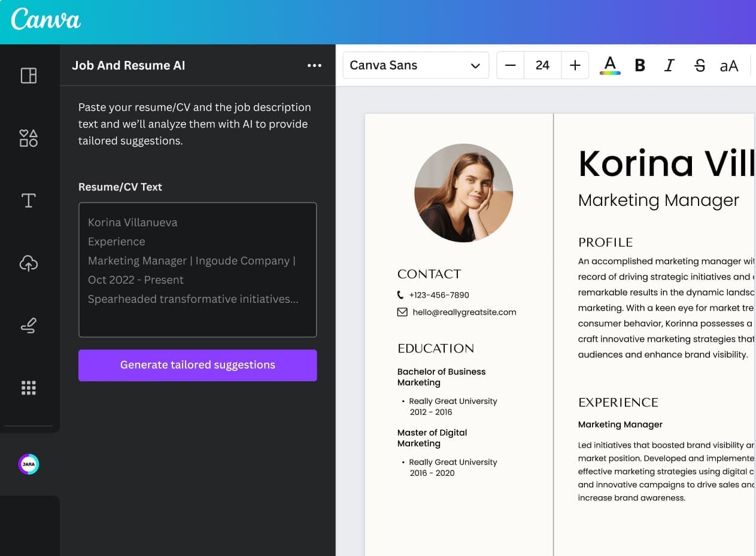Open the Uploads panel (cloud icon)
Viewport: 756px width, 556px height.
coord(28,263)
